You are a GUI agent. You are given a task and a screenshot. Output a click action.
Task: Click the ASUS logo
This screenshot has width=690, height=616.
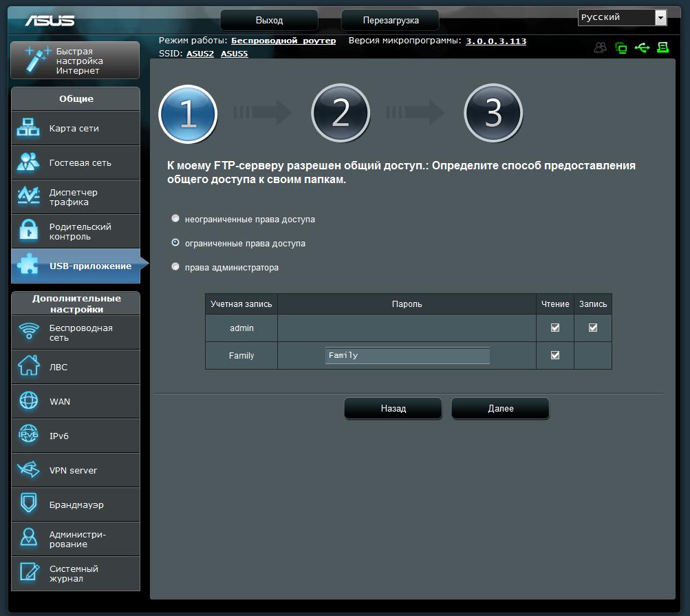[x=50, y=20]
